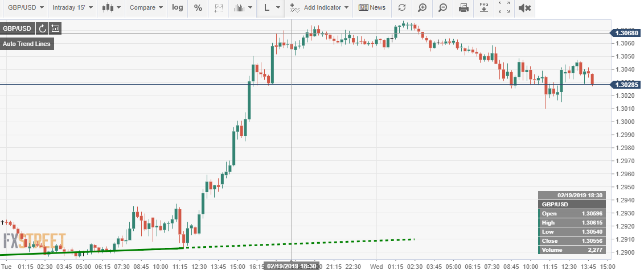
Task: Open the Compare dropdown
Action: [x=146, y=8]
